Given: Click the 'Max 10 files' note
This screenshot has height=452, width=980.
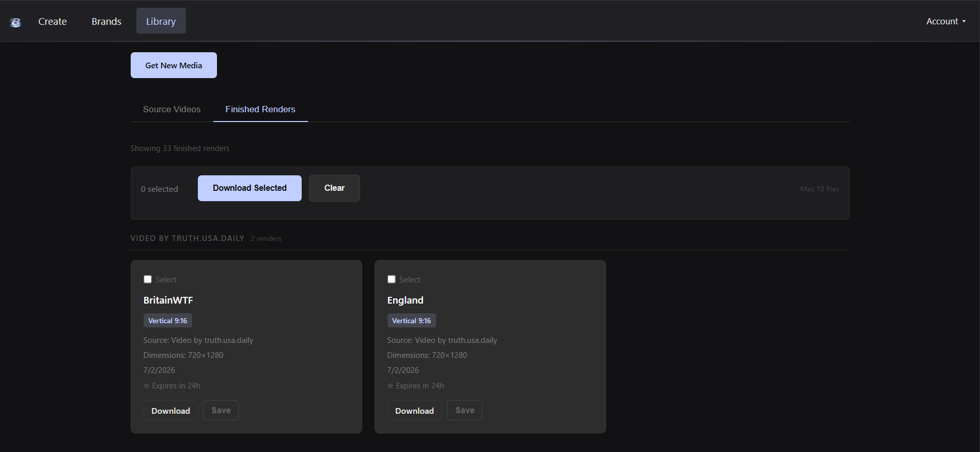Looking at the screenshot, I should [820, 189].
